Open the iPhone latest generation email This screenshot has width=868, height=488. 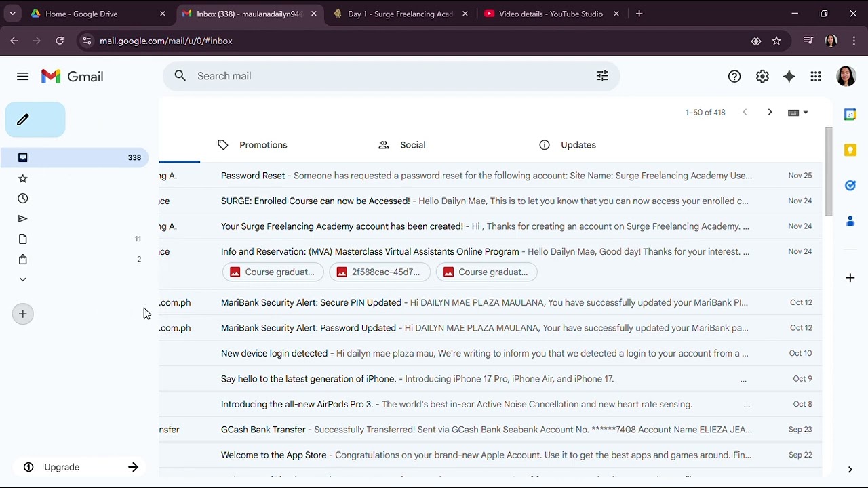point(490,379)
